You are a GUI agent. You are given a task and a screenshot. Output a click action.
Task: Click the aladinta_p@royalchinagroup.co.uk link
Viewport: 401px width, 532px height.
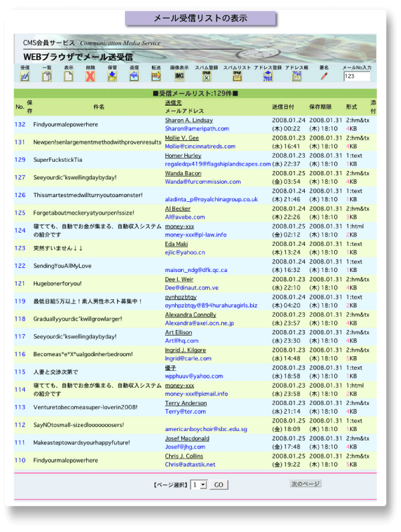[x=211, y=199]
